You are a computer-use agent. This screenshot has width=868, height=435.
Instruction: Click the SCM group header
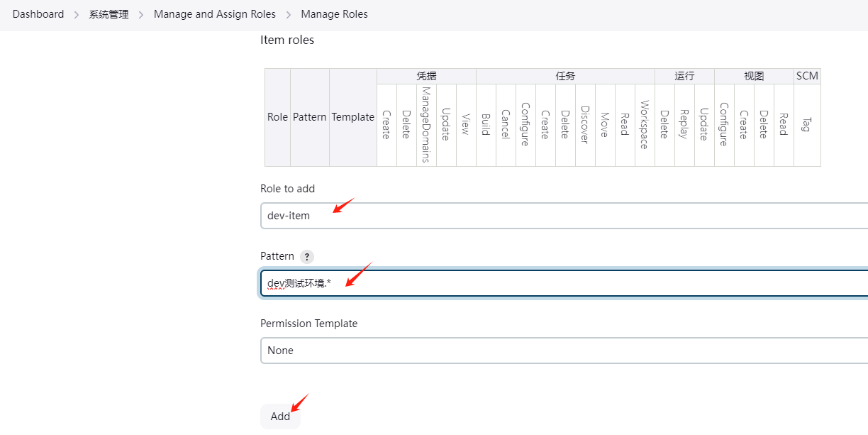tap(807, 76)
